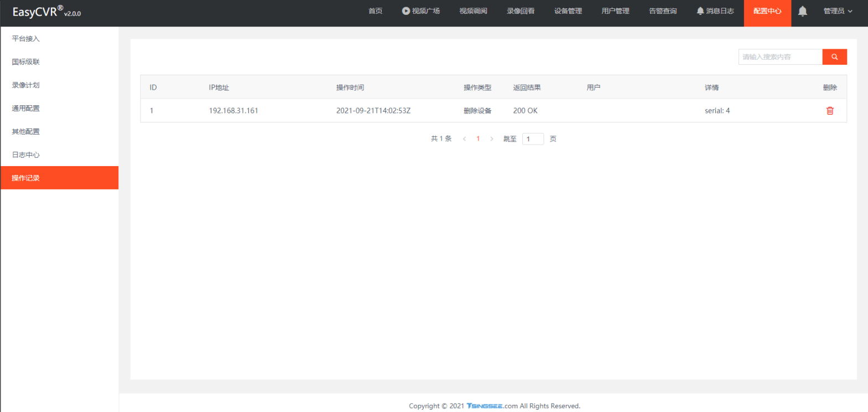Open 视频广场 with play icon
This screenshot has width=868, height=412.
point(420,11)
